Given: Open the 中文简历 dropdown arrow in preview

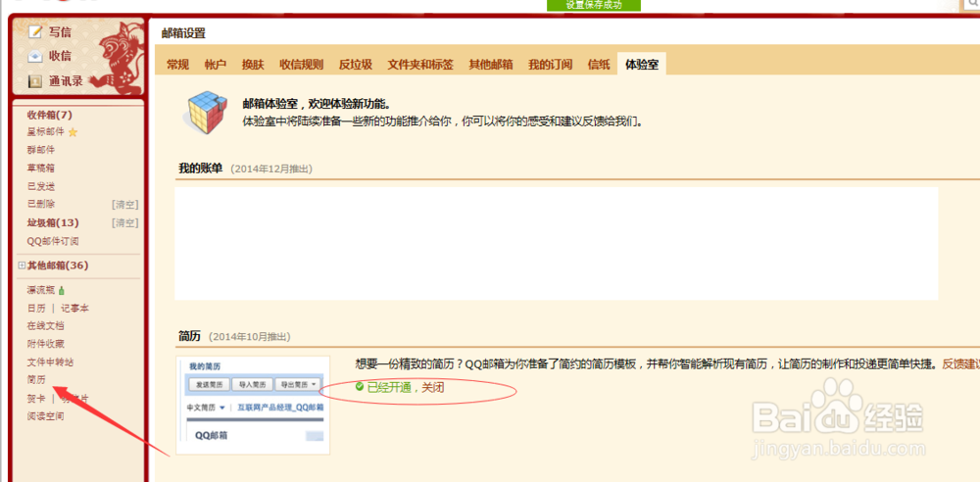Looking at the screenshot, I should click(221, 408).
